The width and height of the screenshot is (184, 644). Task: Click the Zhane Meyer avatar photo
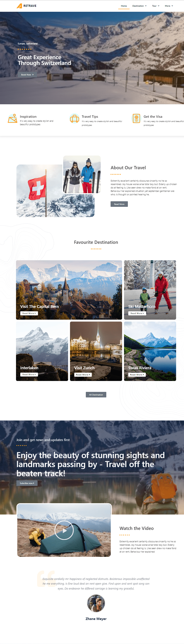[96, 603]
